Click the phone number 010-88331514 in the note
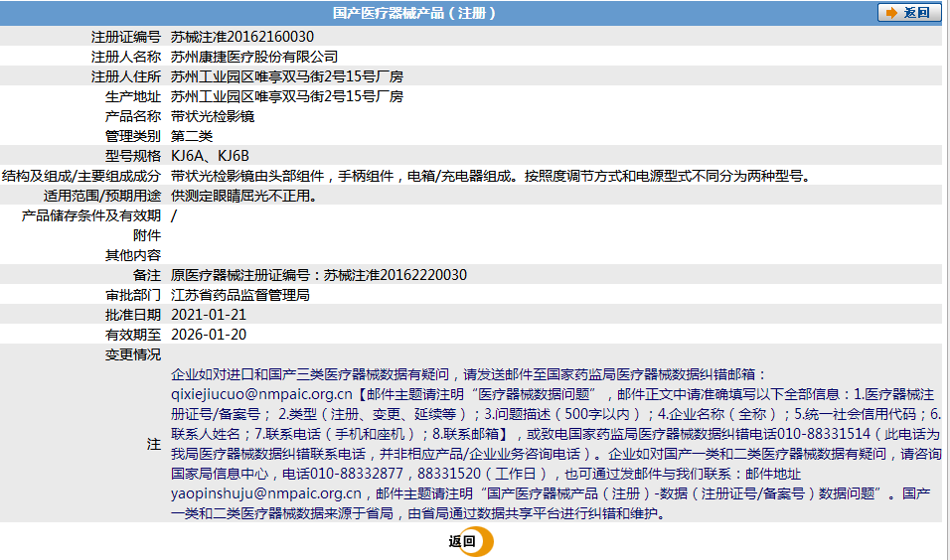 (824, 434)
